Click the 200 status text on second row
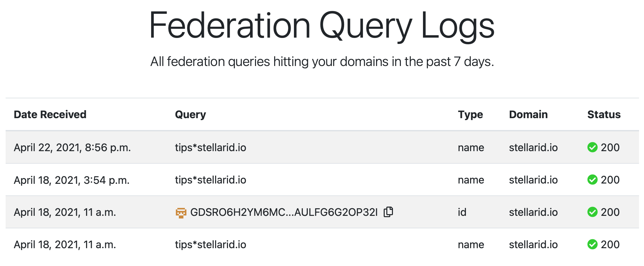Screen dimensions: 644x266 pos(612,180)
